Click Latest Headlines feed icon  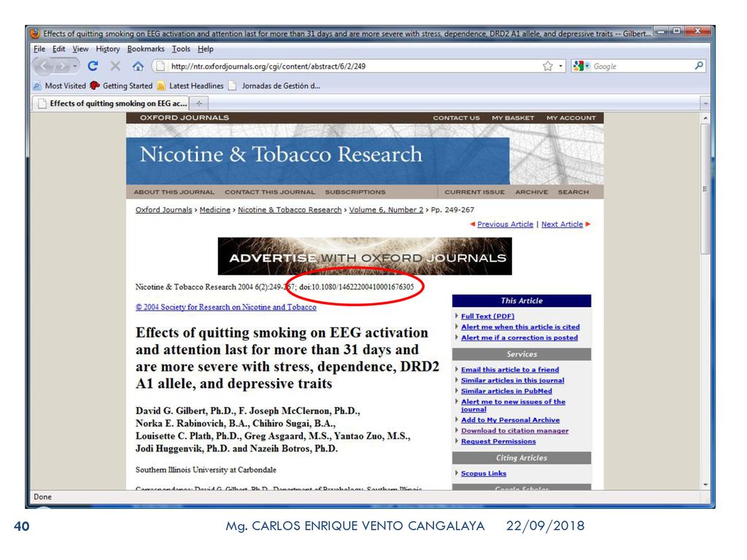tap(161, 86)
